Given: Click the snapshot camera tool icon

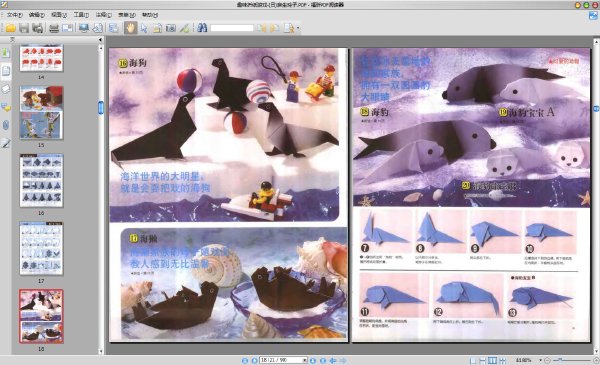Looking at the screenshot, I should [x=171, y=28].
